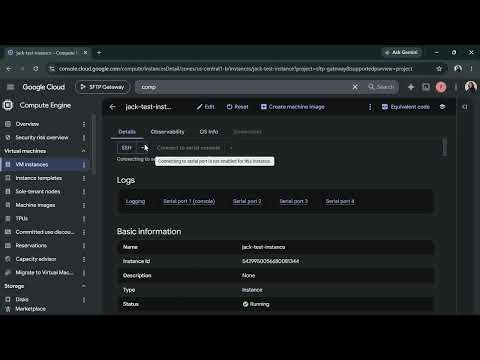The height and width of the screenshot is (360, 480).
Task: Open the Chrome three-dot menu
Action: [471, 69]
